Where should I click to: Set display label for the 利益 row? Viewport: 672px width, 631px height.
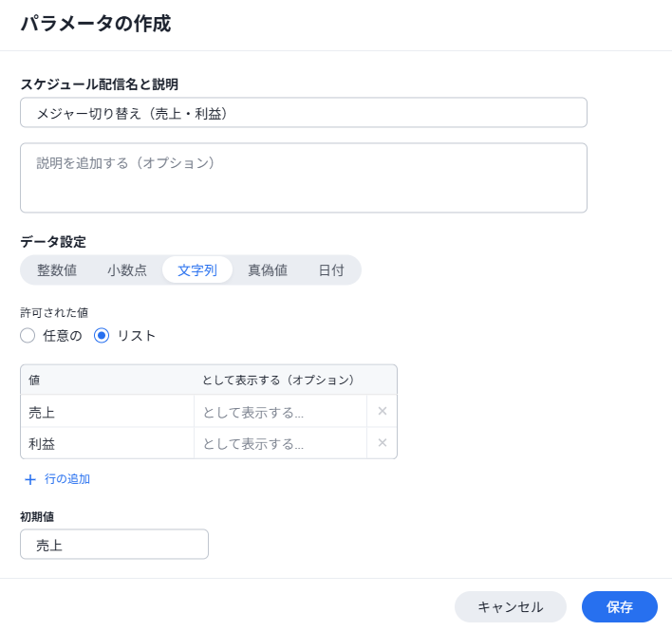click(x=280, y=443)
